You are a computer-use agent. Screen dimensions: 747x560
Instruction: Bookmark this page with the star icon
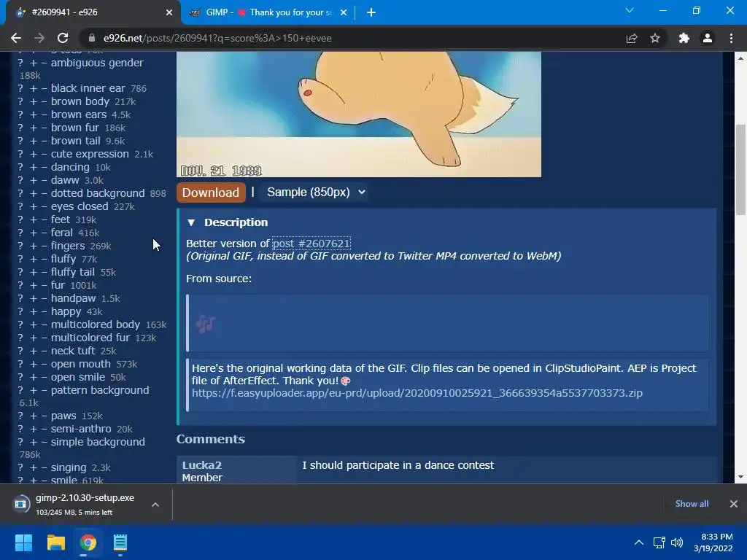click(x=655, y=38)
